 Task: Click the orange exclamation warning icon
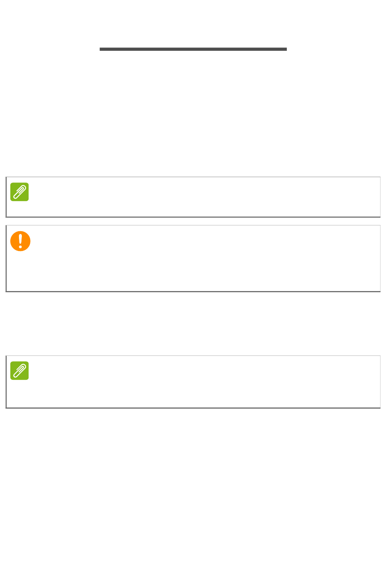(x=20, y=241)
